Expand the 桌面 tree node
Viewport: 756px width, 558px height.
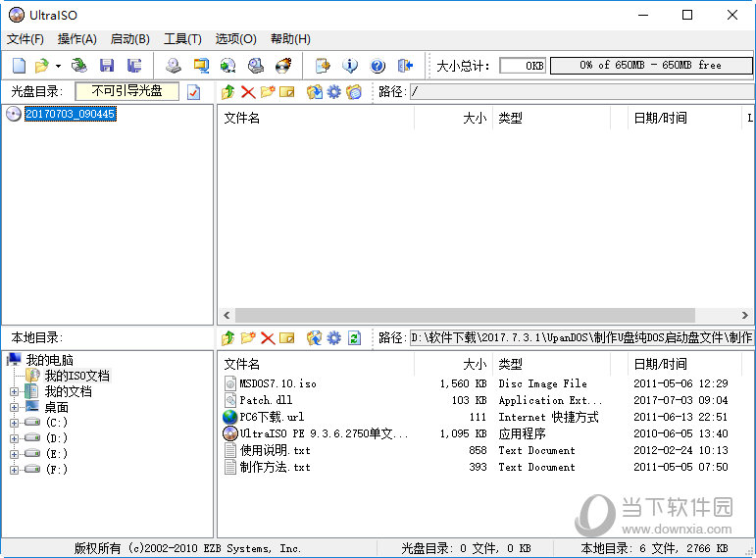tap(14, 407)
